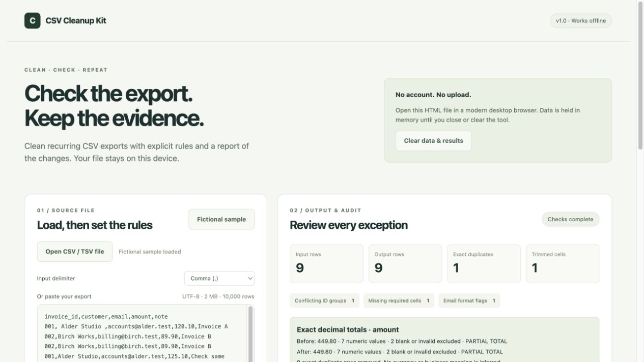Click the CSV Cleanup Kit logo icon
644x362 pixels.
coord(32,20)
